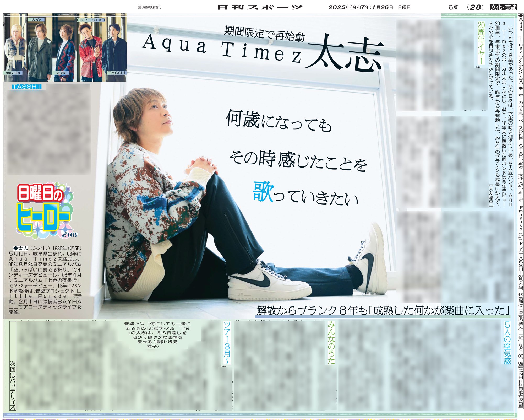Click the 文化・芸能 section label

[x=504, y=7]
